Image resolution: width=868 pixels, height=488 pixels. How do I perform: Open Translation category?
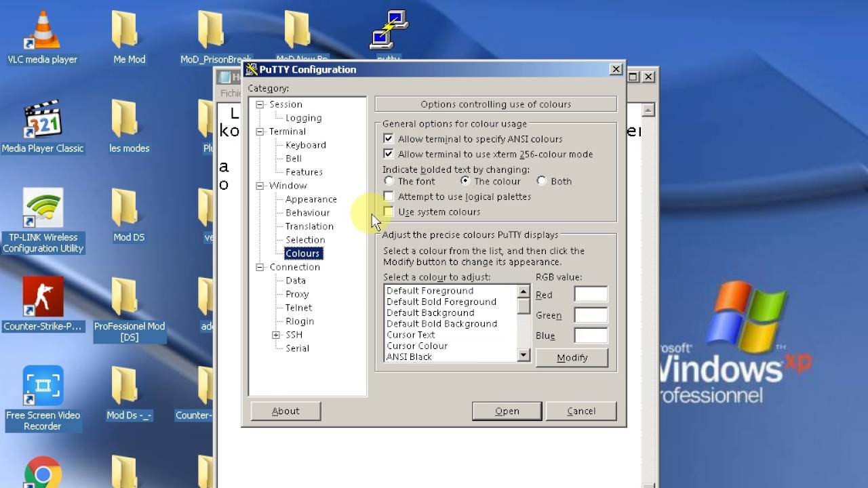click(x=309, y=226)
